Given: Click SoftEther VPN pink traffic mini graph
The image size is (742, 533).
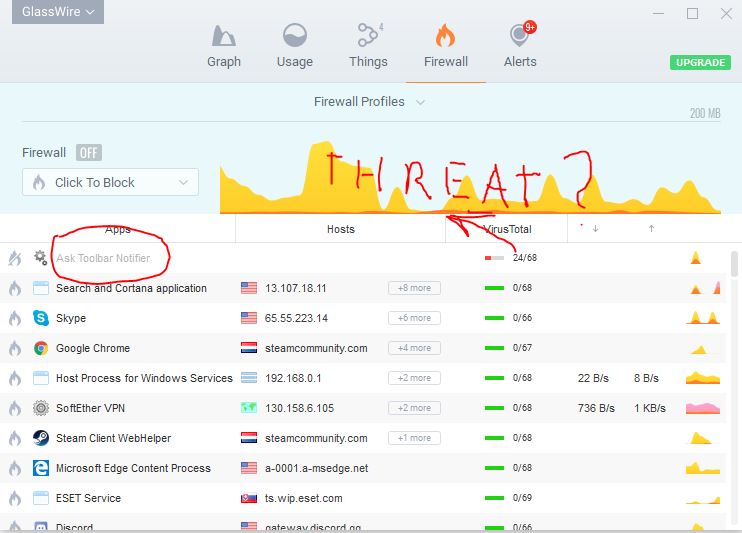Looking at the screenshot, I should pos(703,408).
